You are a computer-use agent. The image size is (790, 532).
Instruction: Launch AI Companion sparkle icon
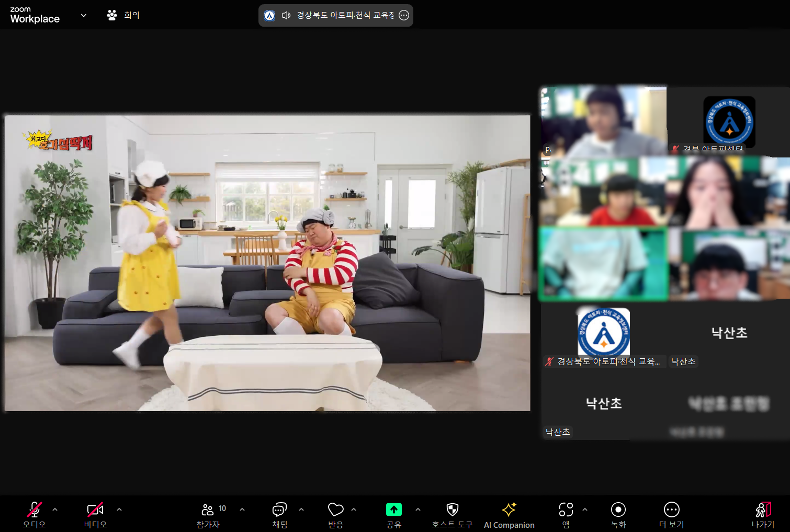point(509,515)
